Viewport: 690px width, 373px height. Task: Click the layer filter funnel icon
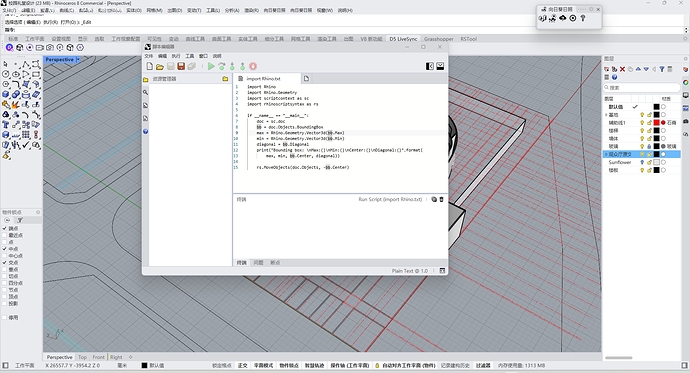pos(661,69)
